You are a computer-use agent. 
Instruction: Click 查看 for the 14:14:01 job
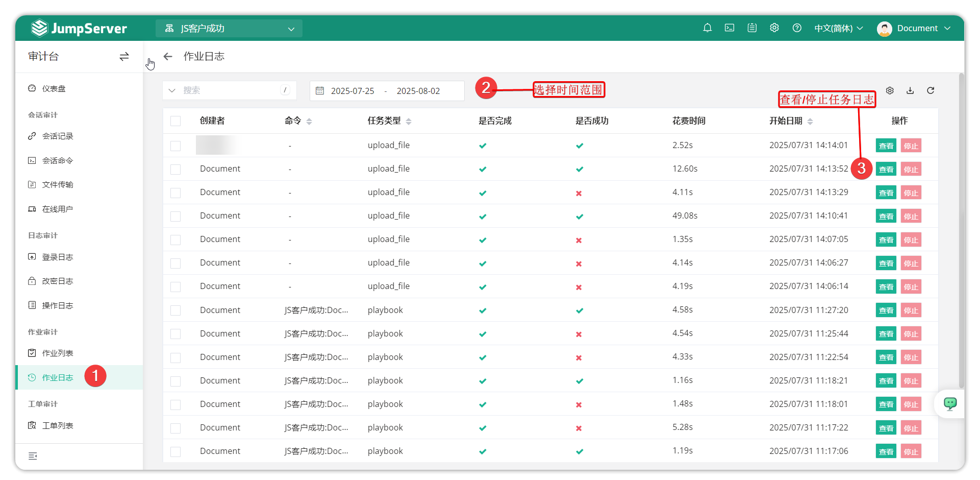pyautogui.click(x=886, y=146)
